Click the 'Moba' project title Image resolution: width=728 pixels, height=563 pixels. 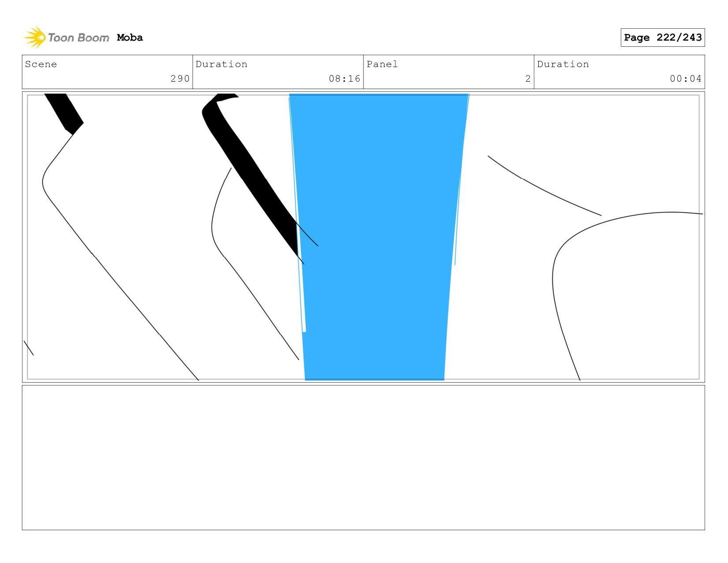click(130, 38)
